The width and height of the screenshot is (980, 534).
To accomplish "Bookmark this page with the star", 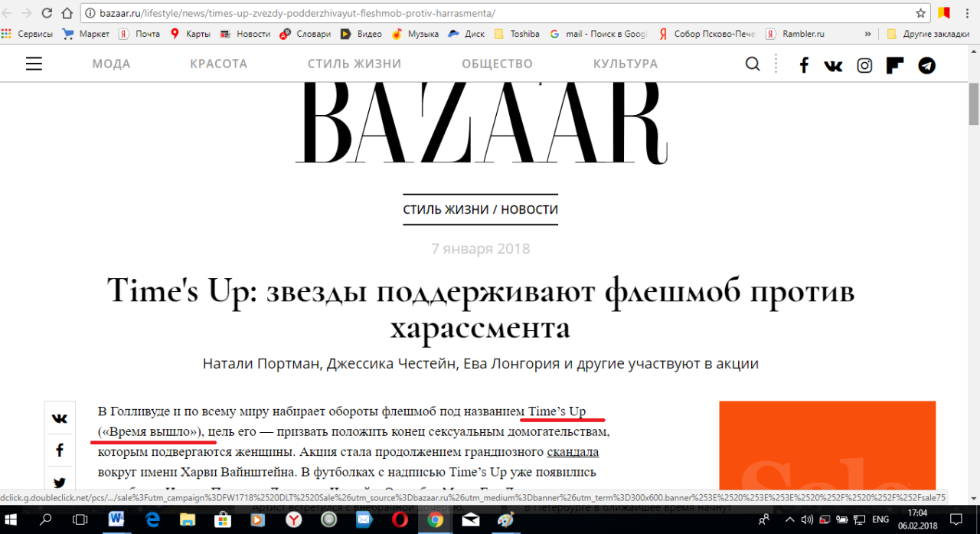I will point(921,13).
